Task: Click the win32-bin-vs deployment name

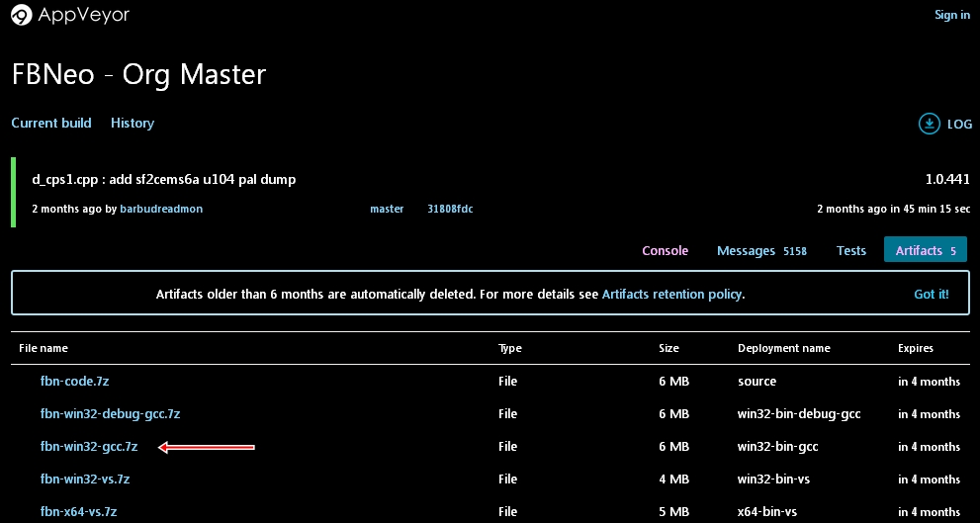Action: [x=774, y=479]
